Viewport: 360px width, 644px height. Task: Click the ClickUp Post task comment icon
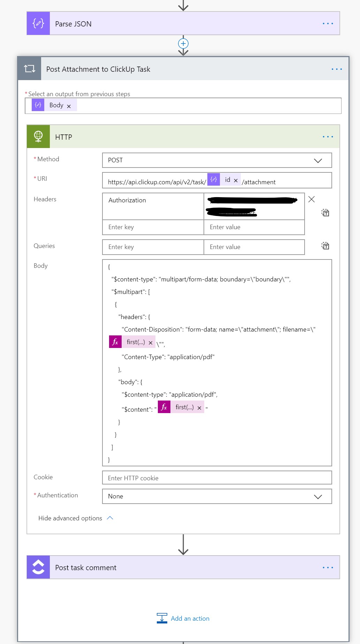click(x=38, y=567)
